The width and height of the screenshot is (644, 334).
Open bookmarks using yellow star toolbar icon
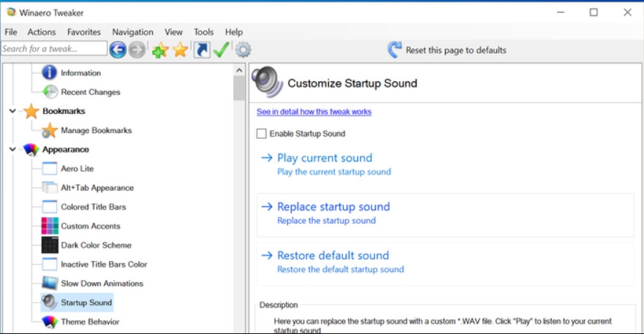click(x=180, y=50)
